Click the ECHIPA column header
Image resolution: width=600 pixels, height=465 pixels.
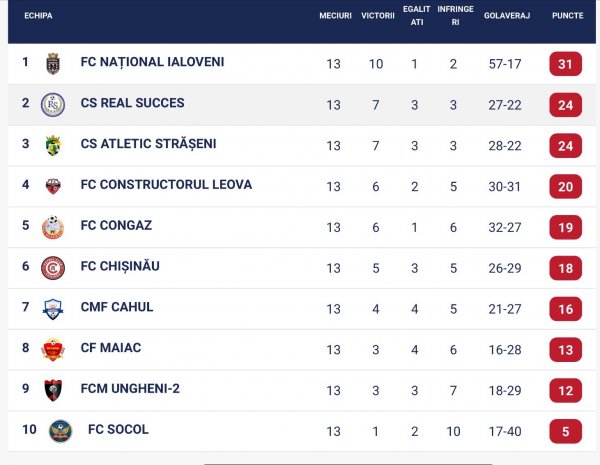click(37, 16)
